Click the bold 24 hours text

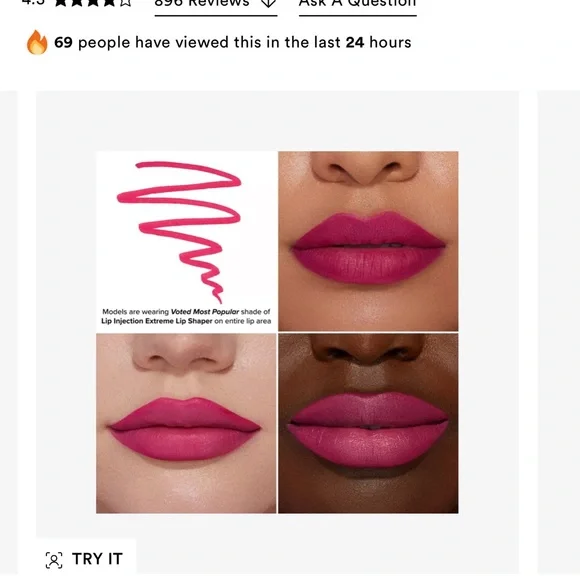(378, 43)
